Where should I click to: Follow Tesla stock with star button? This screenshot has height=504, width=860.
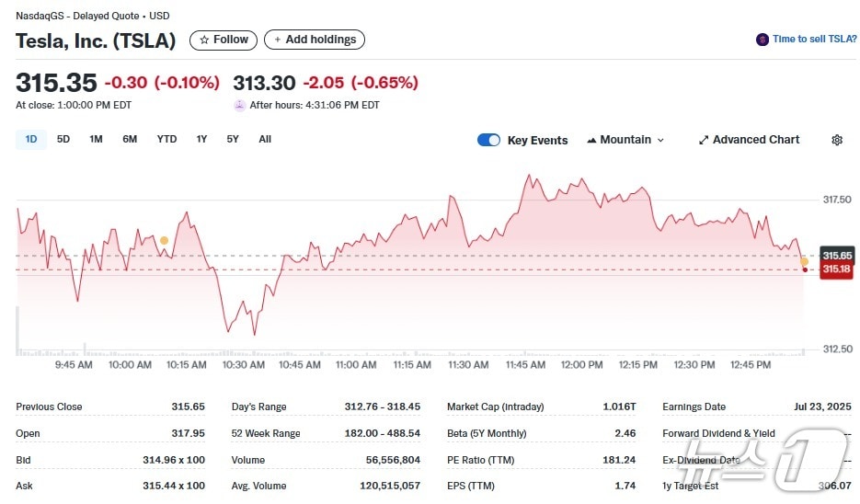(x=224, y=40)
